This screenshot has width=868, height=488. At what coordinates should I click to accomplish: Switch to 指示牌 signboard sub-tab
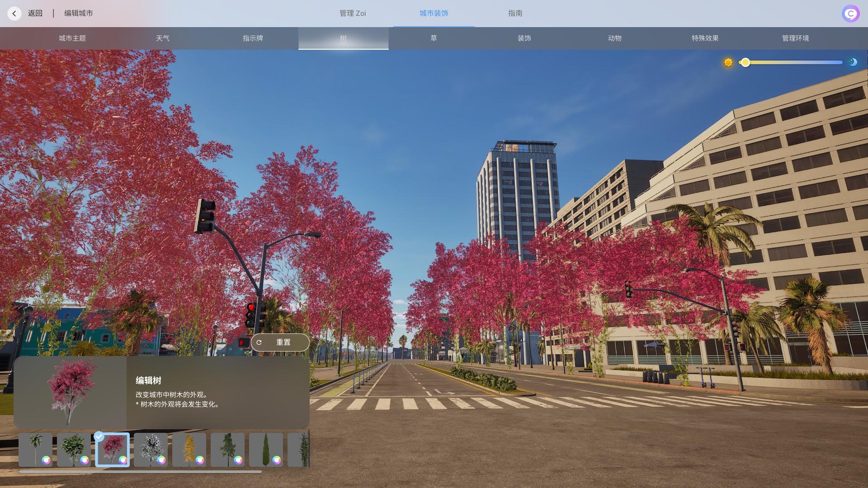(x=253, y=38)
